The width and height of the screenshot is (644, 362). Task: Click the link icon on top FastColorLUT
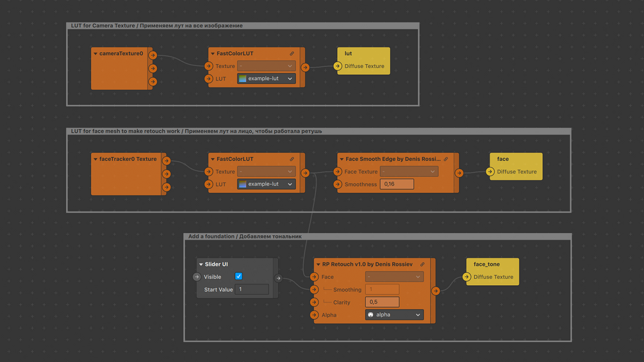(x=292, y=53)
